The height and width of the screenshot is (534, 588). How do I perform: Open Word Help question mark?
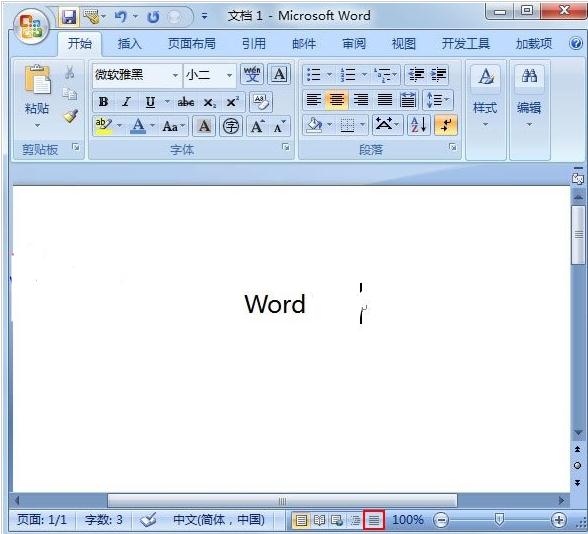[x=576, y=44]
